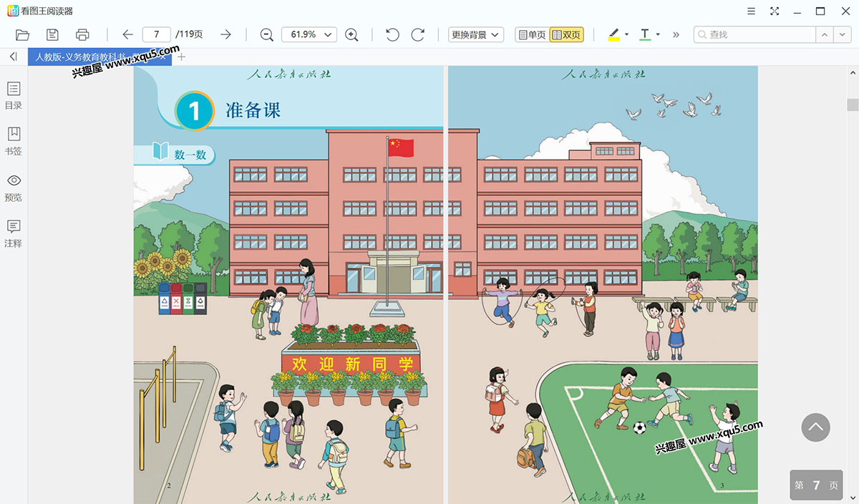Open the 注释 annotations panel
The image size is (859, 504).
pos(14,233)
